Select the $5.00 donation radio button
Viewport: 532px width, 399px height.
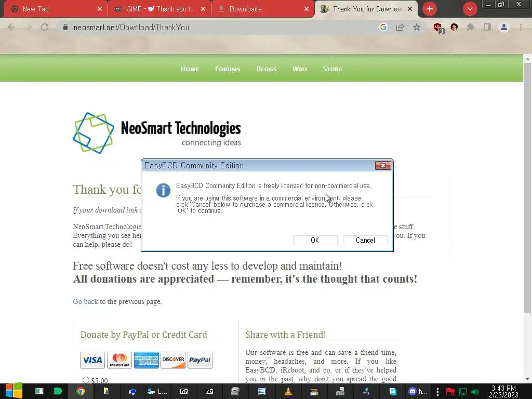coord(86,380)
